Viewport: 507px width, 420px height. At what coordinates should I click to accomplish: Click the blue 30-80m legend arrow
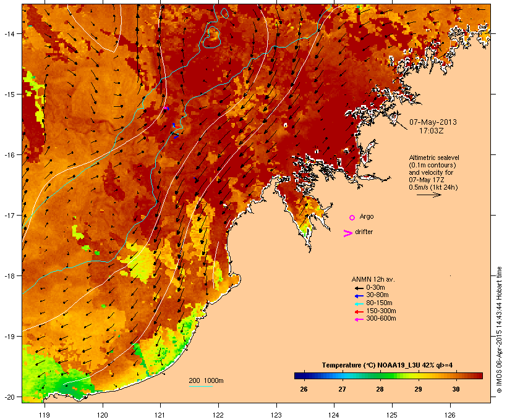pos(359,296)
